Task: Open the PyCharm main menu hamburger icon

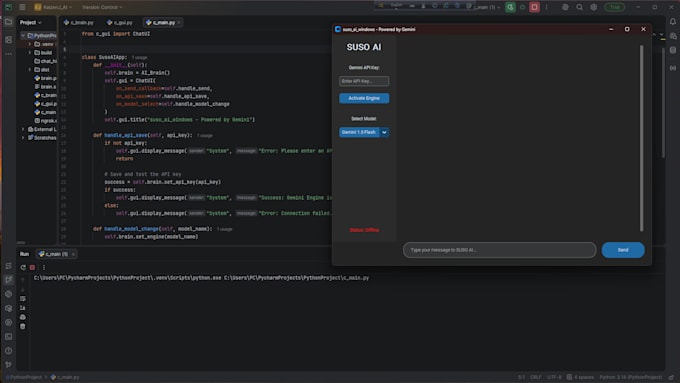Action: pyautogui.click(x=22, y=7)
